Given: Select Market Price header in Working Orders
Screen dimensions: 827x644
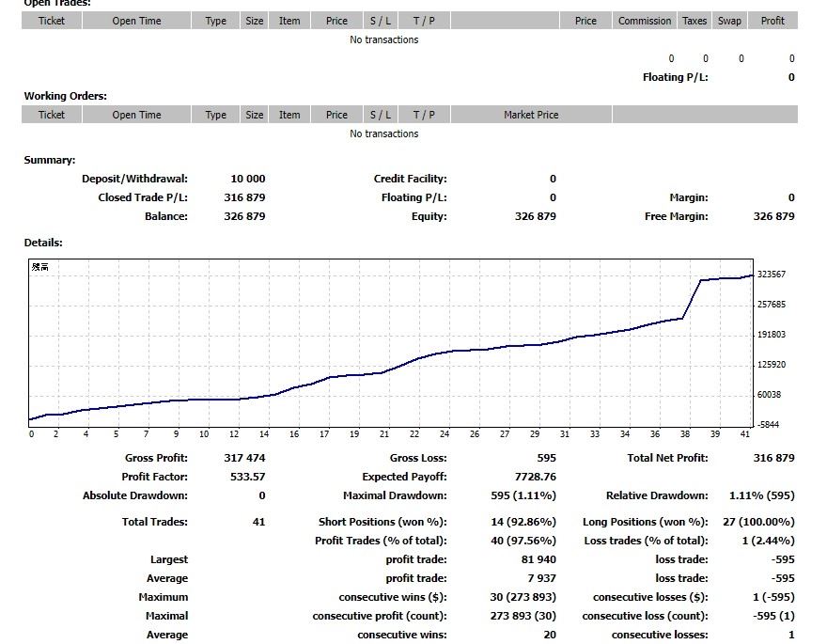Looking at the screenshot, I should [x=531, y=115].
